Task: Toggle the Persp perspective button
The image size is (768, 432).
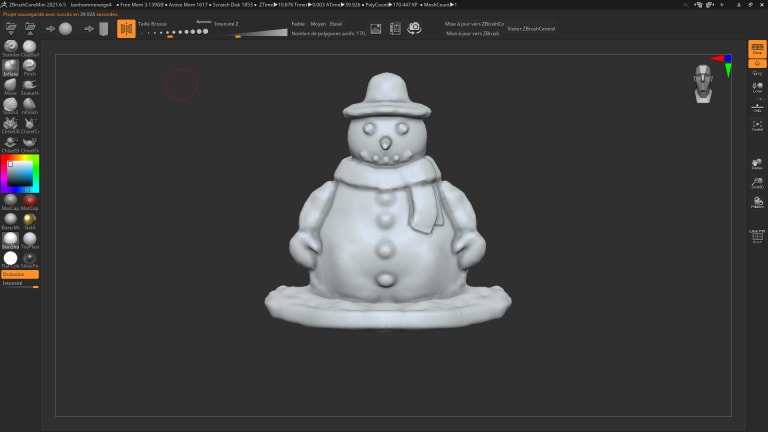Action: (x=757, y=49)
